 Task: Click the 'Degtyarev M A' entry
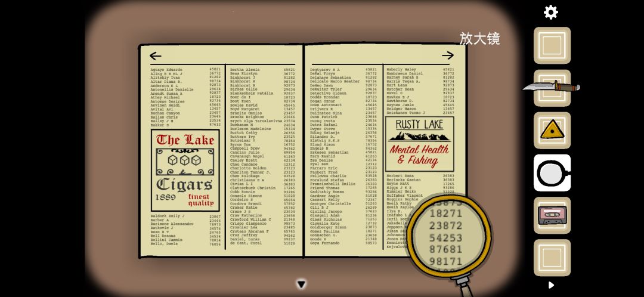coord(325,70)
